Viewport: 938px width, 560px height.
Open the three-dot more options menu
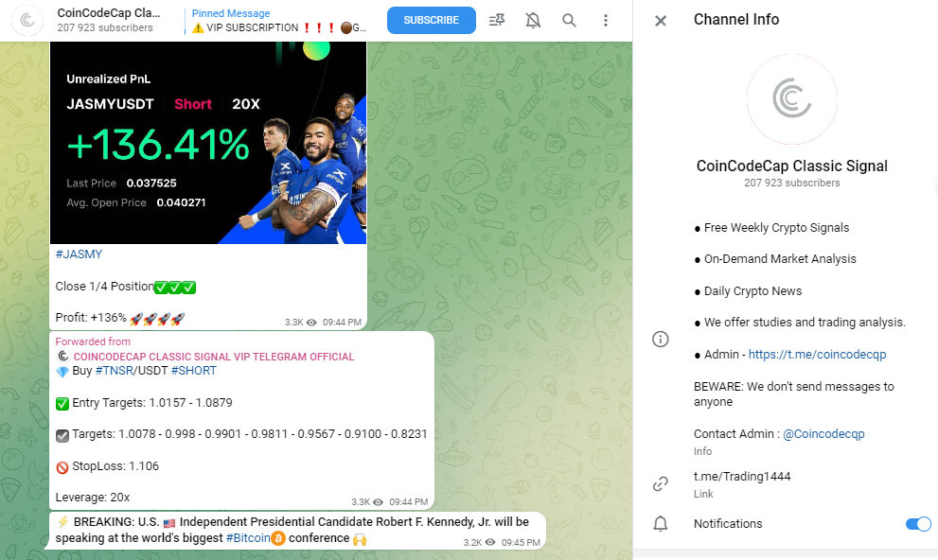click(606, 20)
